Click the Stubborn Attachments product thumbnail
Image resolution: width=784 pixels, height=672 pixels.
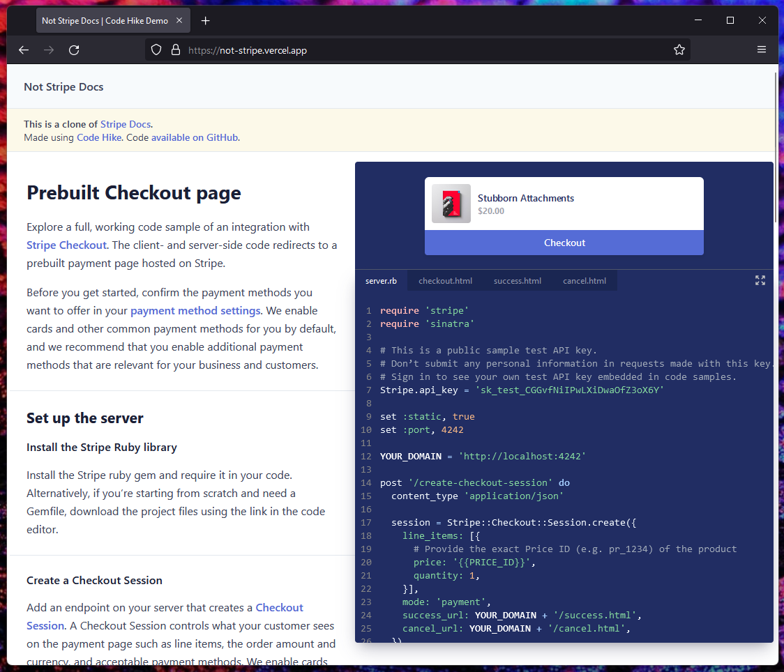click(451, 204)
